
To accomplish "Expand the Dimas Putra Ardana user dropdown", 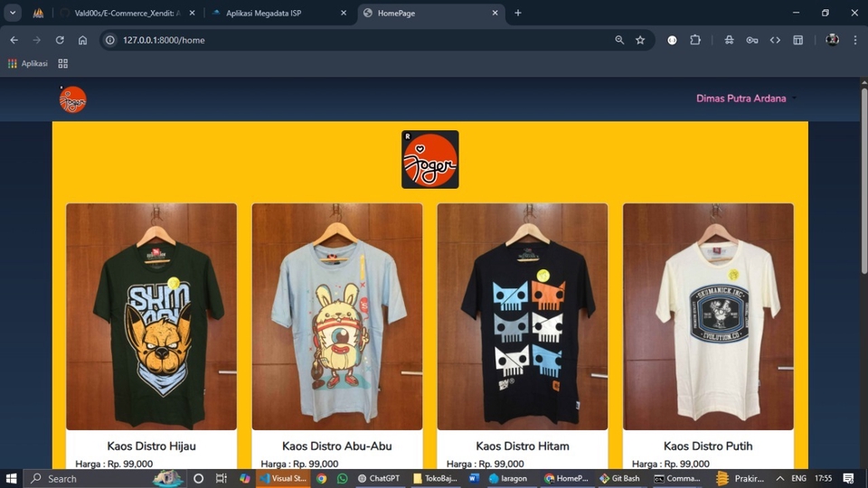I will [x=746, y=99].
